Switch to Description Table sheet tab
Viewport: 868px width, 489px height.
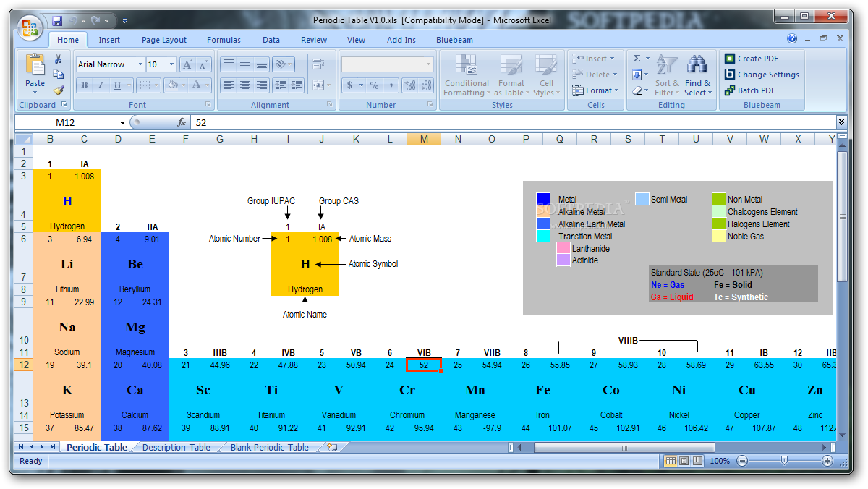click(176, 448)
